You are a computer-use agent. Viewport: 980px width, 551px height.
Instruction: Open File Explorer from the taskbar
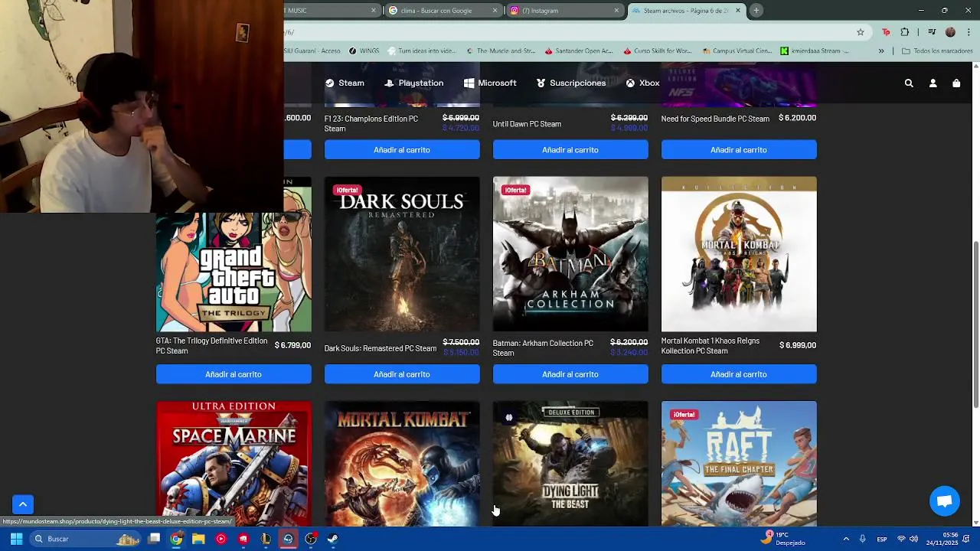point(198,539)
